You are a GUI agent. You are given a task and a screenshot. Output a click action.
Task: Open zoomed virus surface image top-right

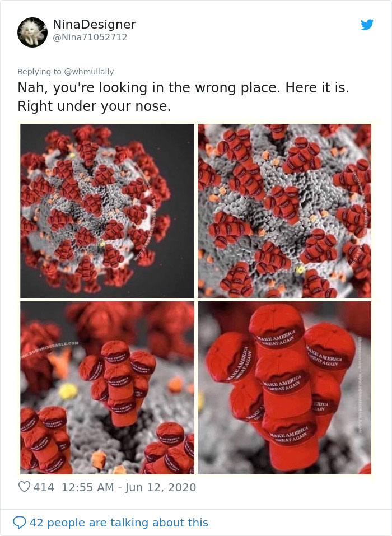[284, 211]
